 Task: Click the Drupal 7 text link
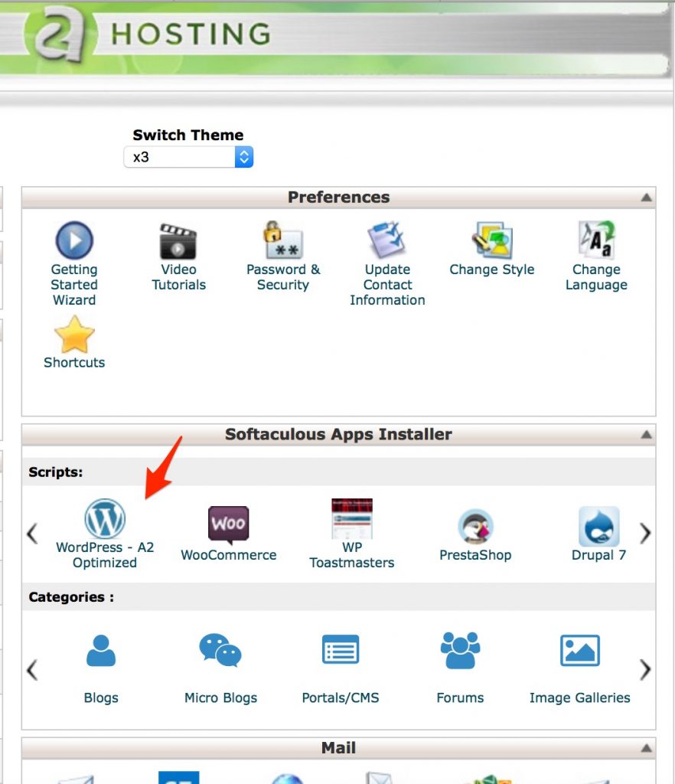598,555
